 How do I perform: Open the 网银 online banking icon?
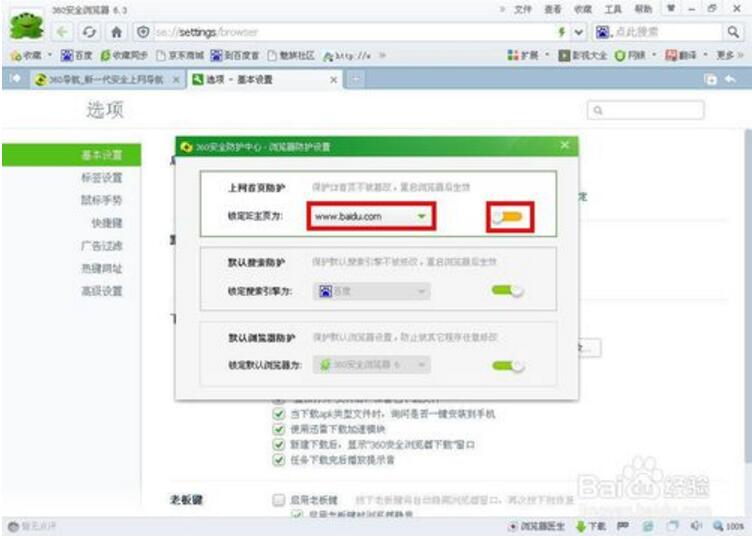[630, 56]
